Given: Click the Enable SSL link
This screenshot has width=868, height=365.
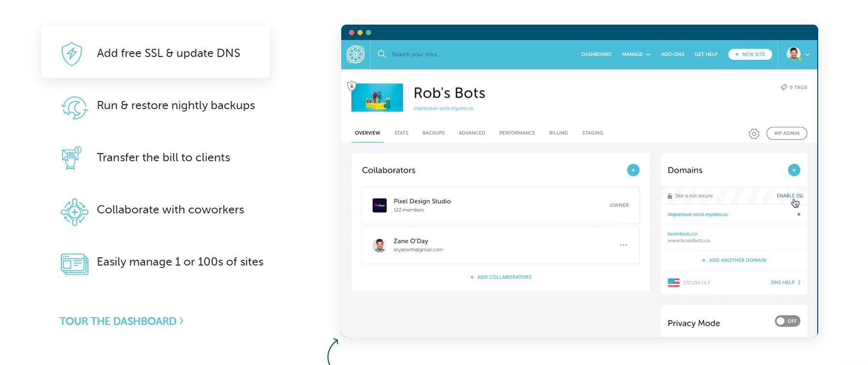Looking at the screenshot, I should pos(790,196).
